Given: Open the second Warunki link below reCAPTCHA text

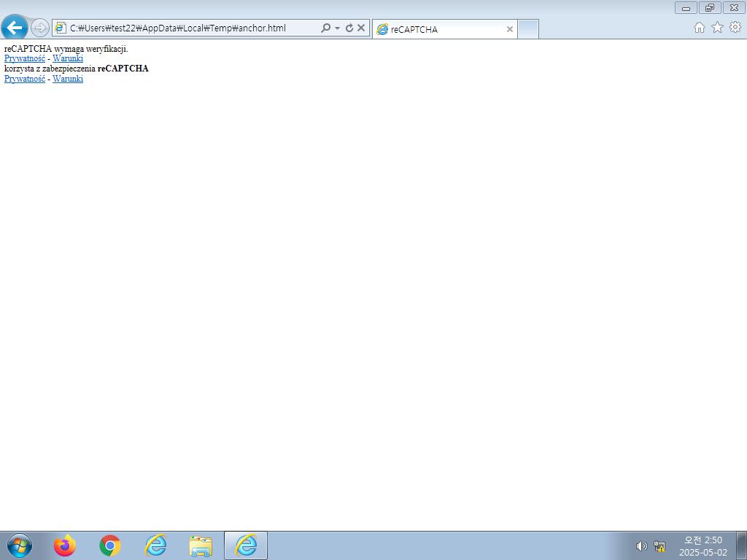Looking at the screenshot, I should click(68, 79).
